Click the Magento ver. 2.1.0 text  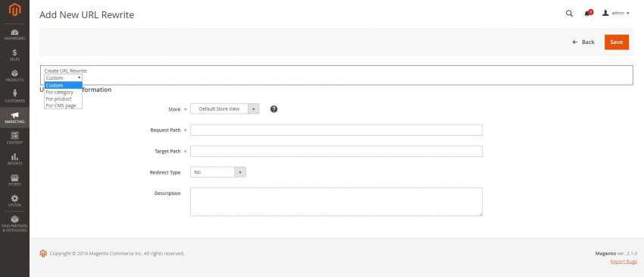(616, 253)
